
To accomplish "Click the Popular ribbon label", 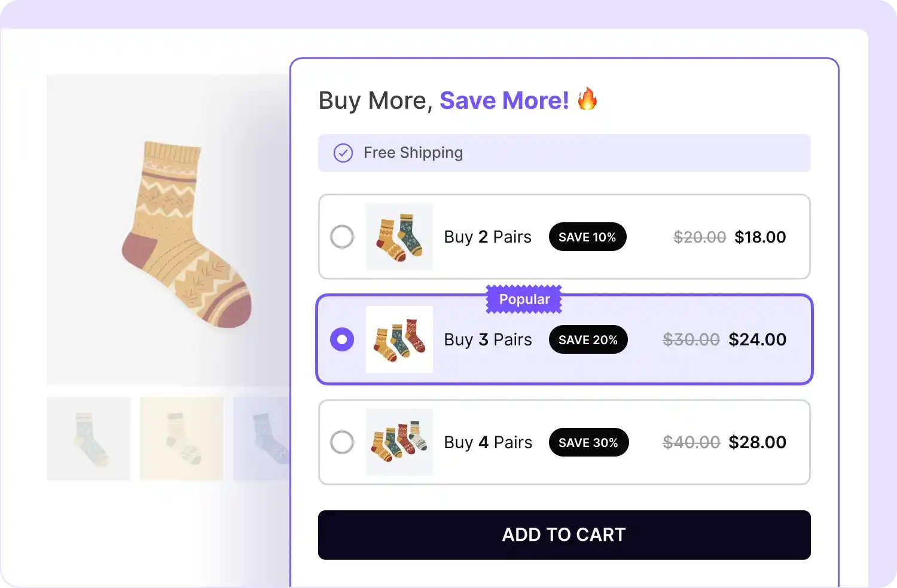I will [523, 299].
